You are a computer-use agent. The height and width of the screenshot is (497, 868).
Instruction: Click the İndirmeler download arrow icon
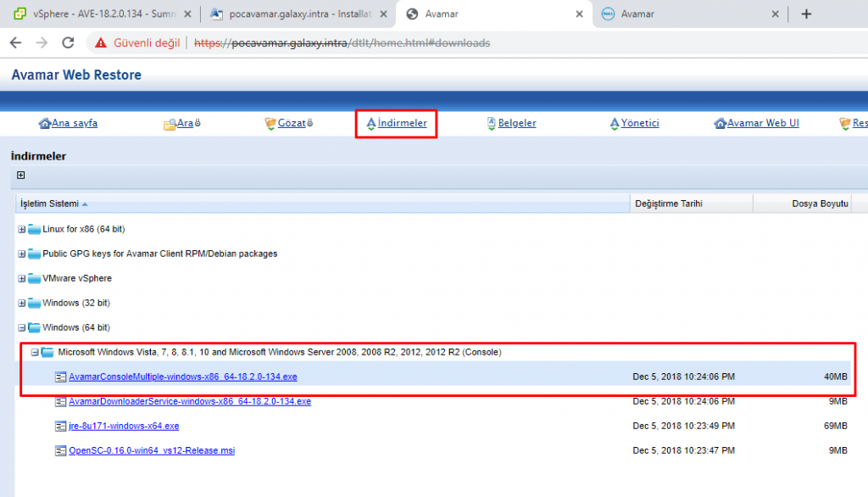pyautogui.click(x=371, y=124)
